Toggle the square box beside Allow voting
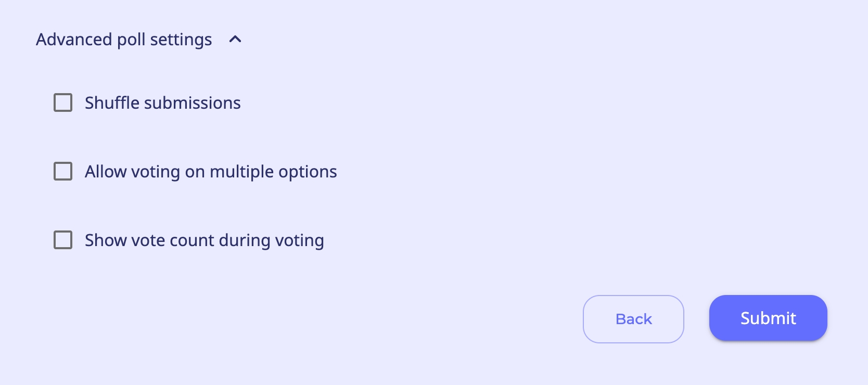The image size is (868, 385). [x=63, y=171]
